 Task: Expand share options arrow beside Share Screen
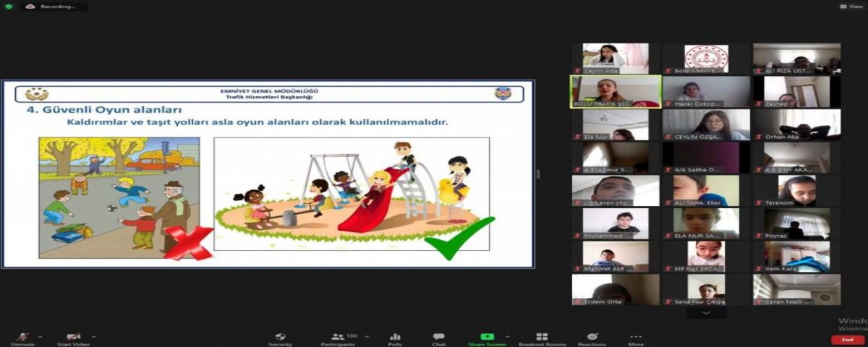pos(506,336)
